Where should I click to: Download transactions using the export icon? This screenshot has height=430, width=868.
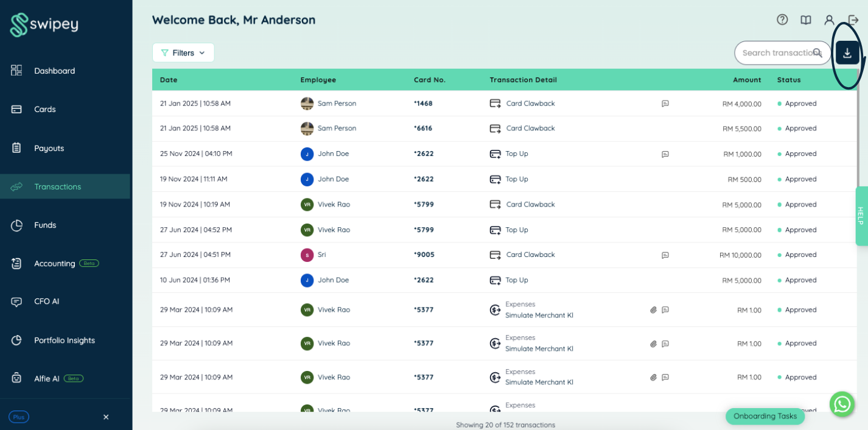[847, 53]
